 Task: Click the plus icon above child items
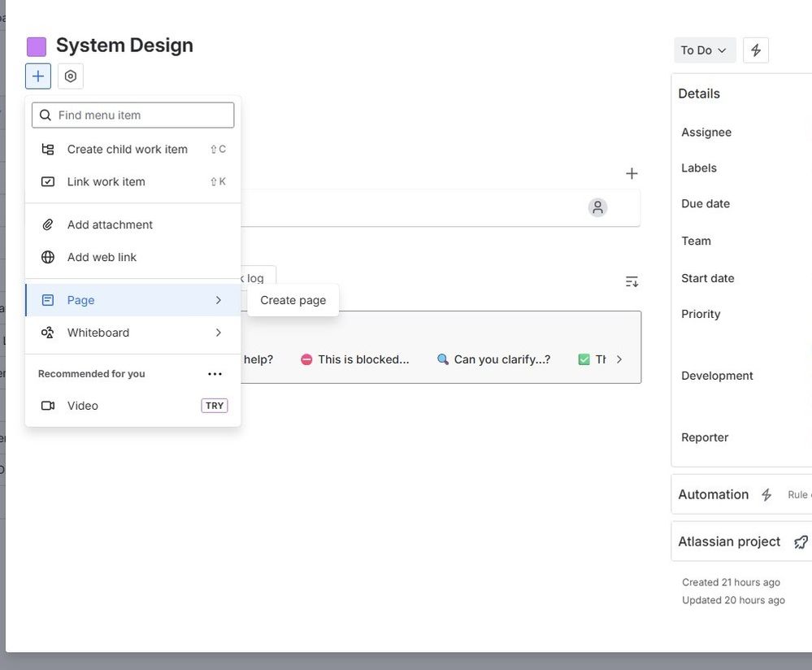click(632, 173)
